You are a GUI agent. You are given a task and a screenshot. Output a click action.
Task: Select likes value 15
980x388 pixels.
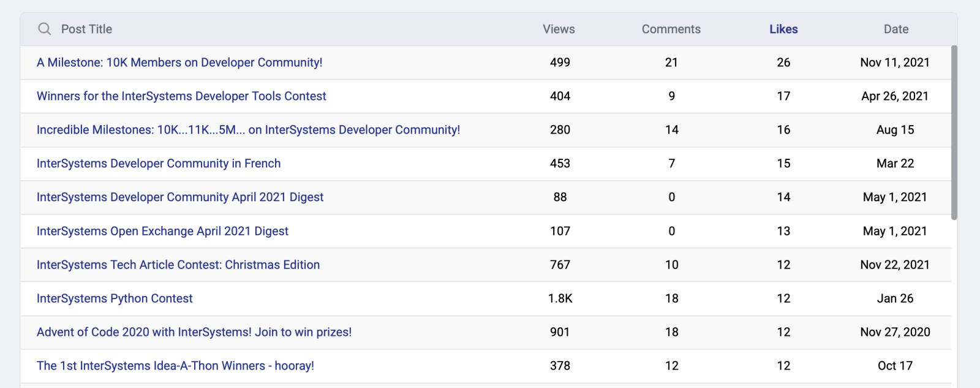pyautogui.click(x=783, y=164)
